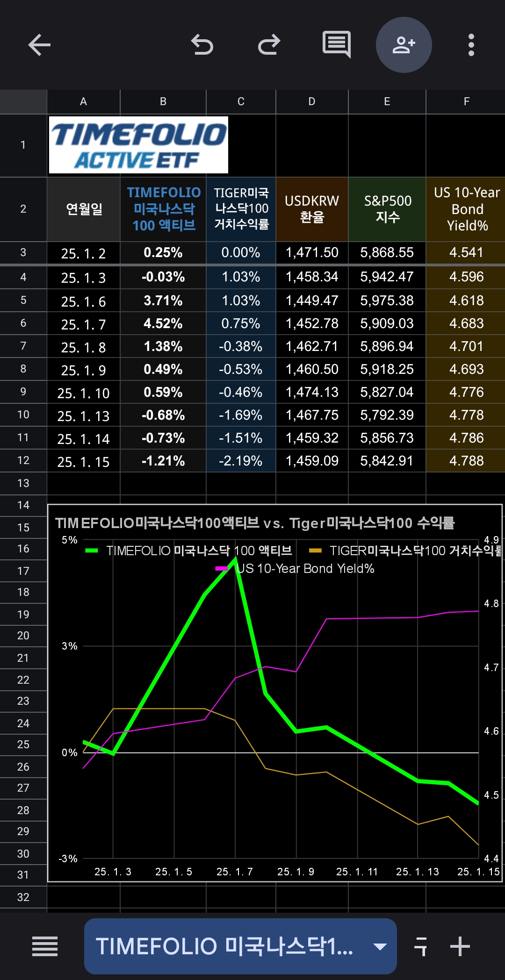
Task: Select the -0.73% cell
Action: tap(163, 438)
